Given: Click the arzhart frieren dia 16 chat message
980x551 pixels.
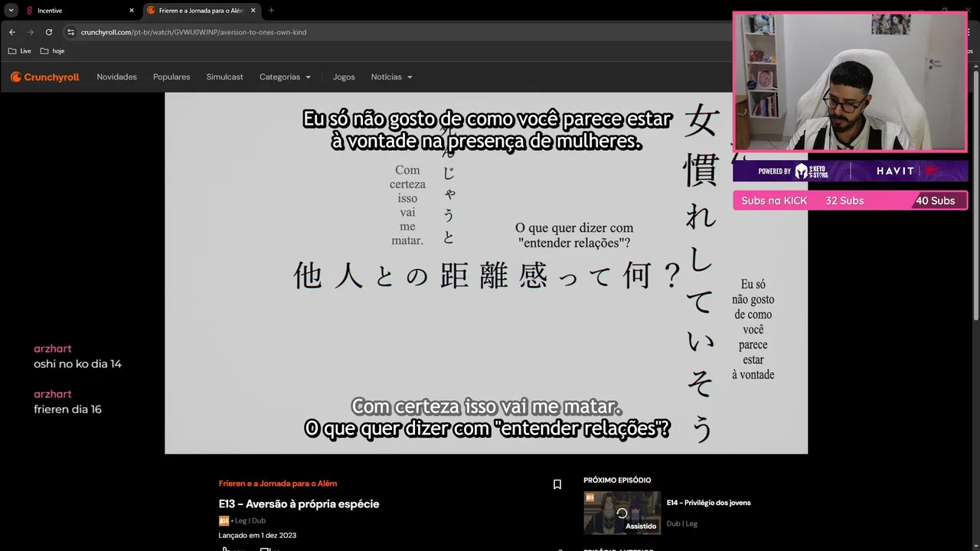Looking at the screenshot, I should [67, 402].
